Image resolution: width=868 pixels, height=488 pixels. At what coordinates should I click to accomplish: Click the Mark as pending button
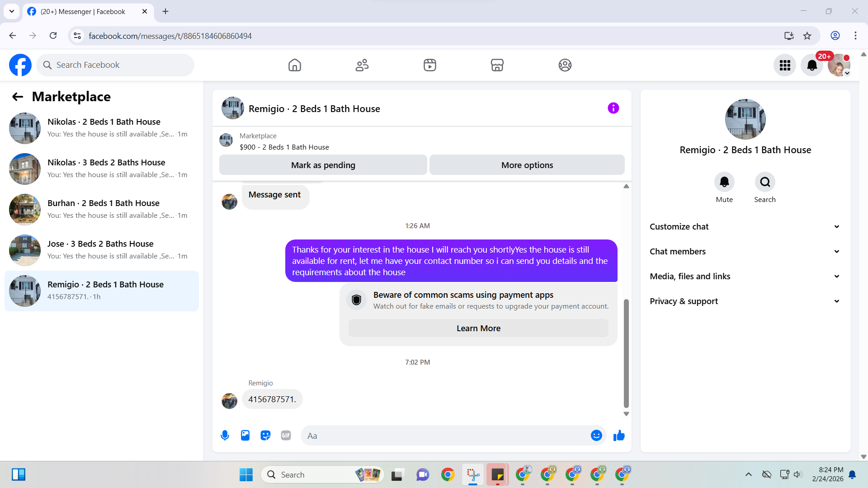click(323, 165)
